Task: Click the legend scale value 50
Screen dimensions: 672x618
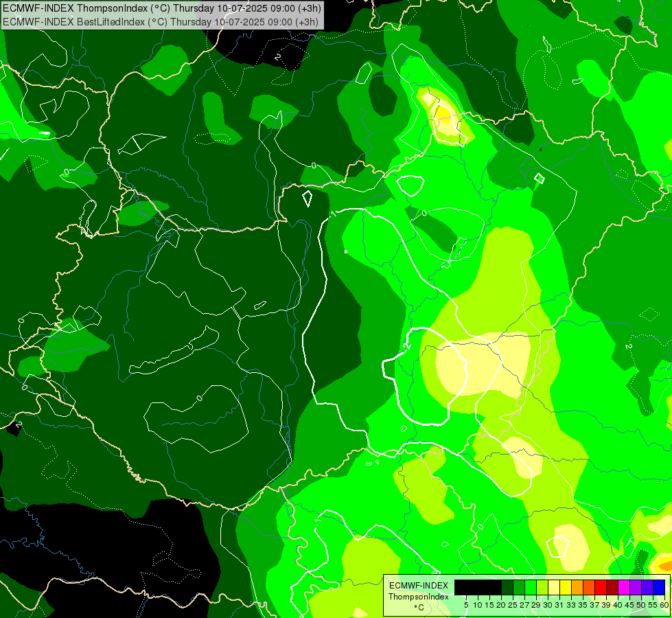Action: (641, 605)
